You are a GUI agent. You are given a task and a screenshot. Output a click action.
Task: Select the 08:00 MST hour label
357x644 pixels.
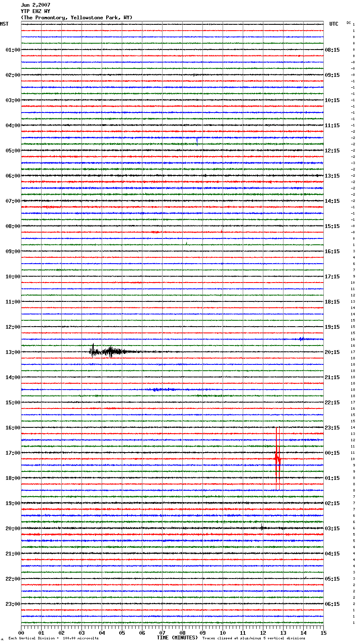13,226
